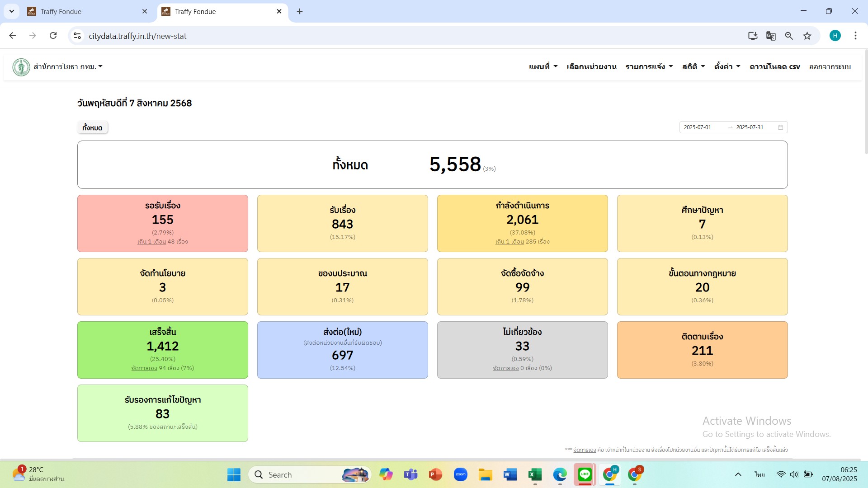Open the tab search chevron button

[x=12, y=11]
